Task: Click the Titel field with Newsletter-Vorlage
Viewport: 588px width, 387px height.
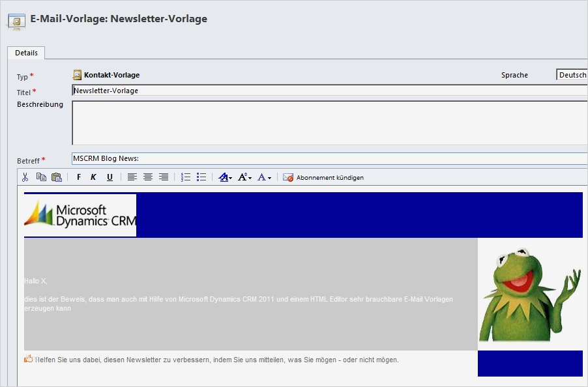Action: [330, 91]
